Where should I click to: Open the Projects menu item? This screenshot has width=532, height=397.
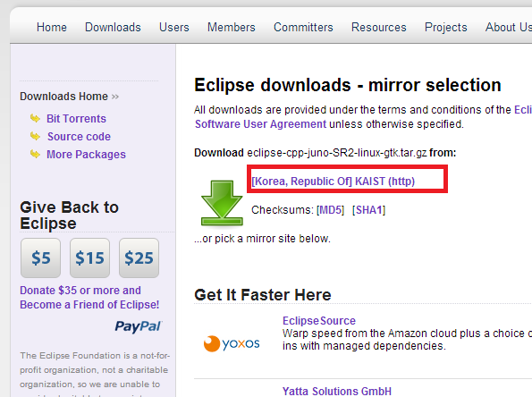[x=446, y=27]
